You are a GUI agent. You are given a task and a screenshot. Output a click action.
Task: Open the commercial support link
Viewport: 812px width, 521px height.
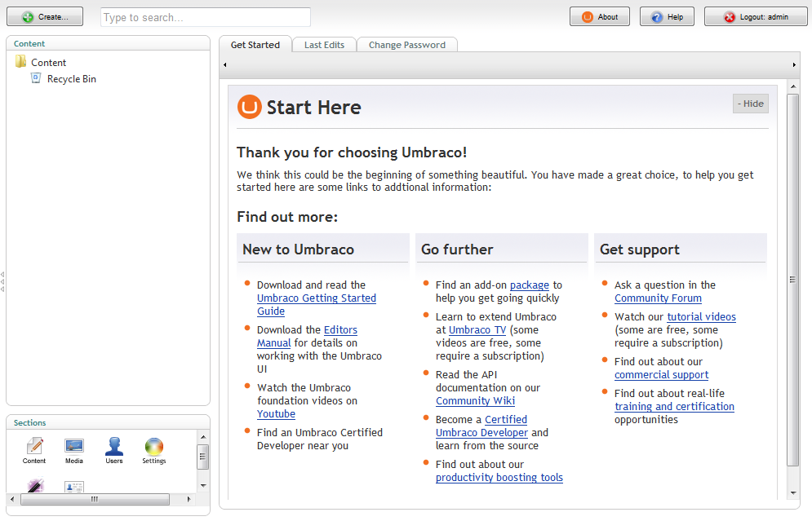[x=661, y=375]
